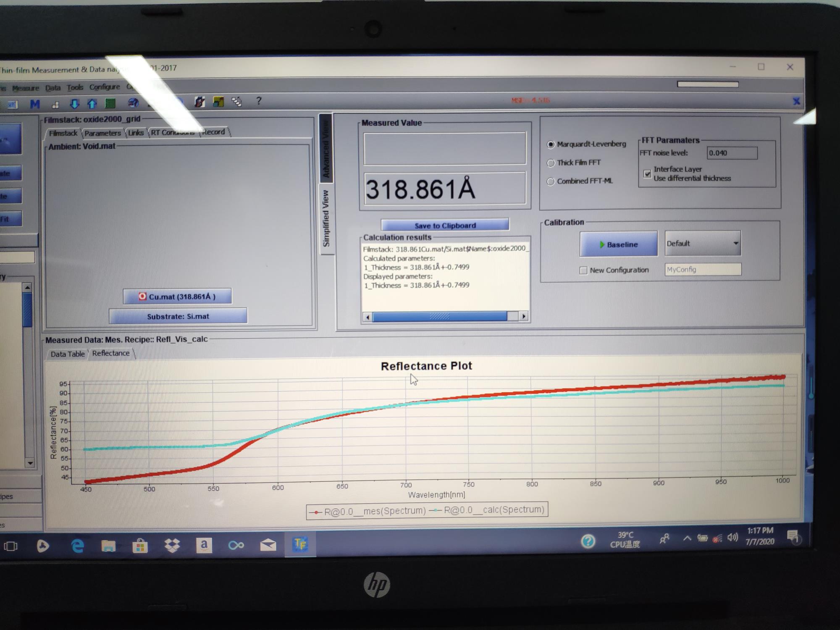This screenshot has height=630, width=840.
Task: Select the Combined FFT-ML radio option
Action: pyautogui.click(x=551, y=181)
